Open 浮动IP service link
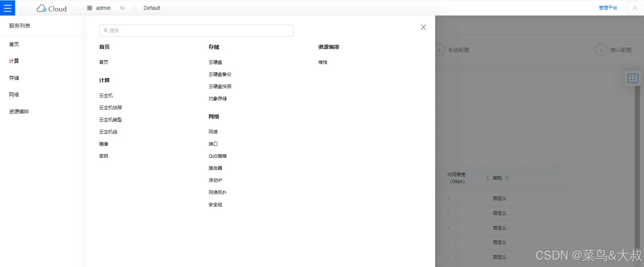The image size is (644, 267). click(215, 180)
